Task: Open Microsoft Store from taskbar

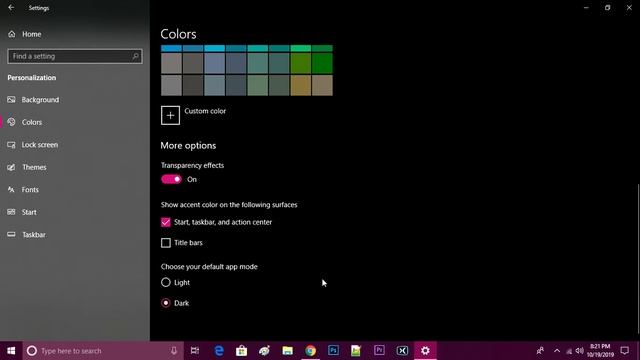Action: point(242,351)
